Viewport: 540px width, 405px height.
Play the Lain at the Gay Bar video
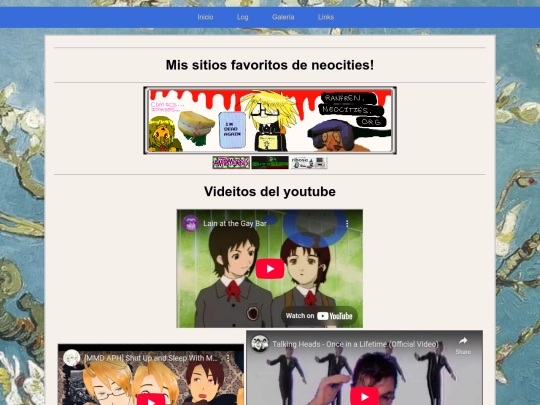pyautogui.click(x=270, y=269)
